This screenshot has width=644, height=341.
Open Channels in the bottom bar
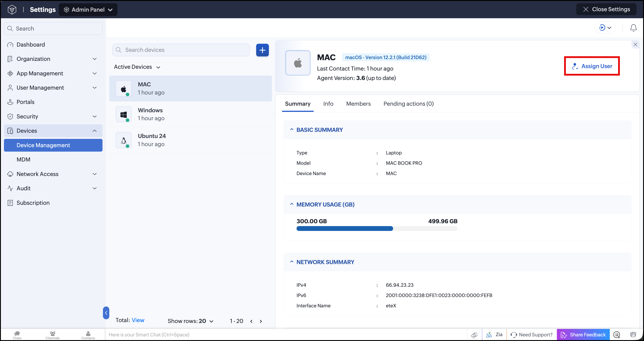[52, 335]
